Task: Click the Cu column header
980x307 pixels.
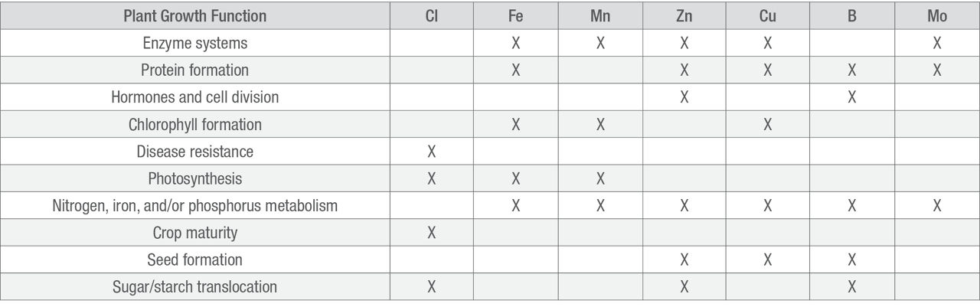Action: click(768, 16)
